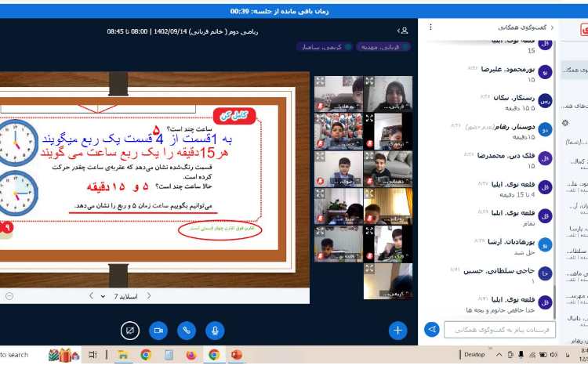Open the gear settings in the users list
Screen dimensions: 588x376
(565, 123)
